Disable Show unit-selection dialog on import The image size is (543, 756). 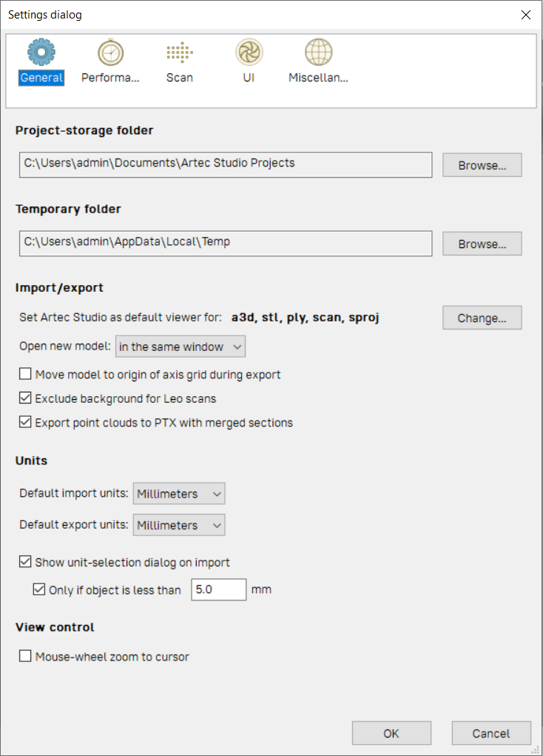tap(26, 563)
